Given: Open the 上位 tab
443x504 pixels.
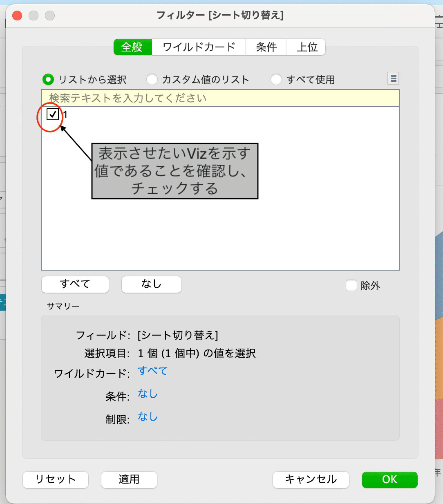Looking at the screenshot, I should pyautogui.click(x=306, y=47).
